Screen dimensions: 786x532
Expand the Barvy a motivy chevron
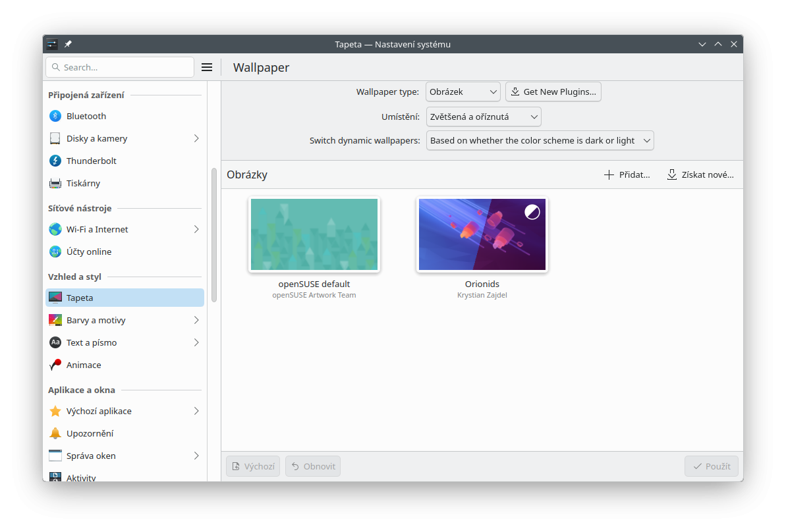196,320
